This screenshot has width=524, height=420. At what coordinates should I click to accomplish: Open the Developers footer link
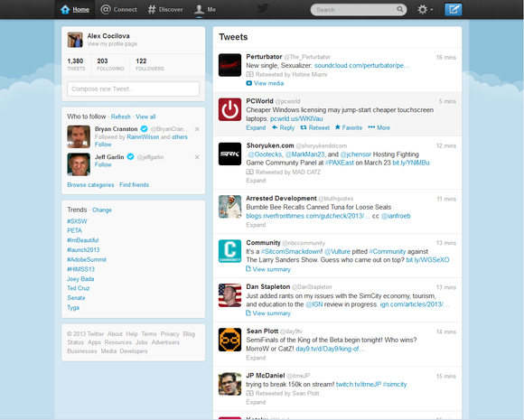coord(134,350)
